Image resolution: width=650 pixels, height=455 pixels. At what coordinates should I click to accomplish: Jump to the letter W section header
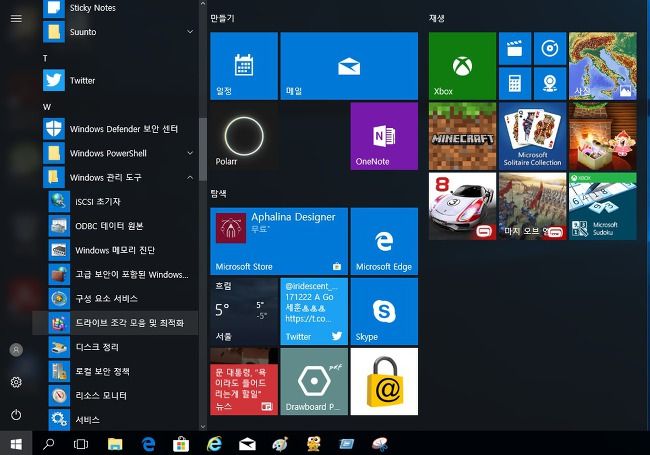pos(47,107)
